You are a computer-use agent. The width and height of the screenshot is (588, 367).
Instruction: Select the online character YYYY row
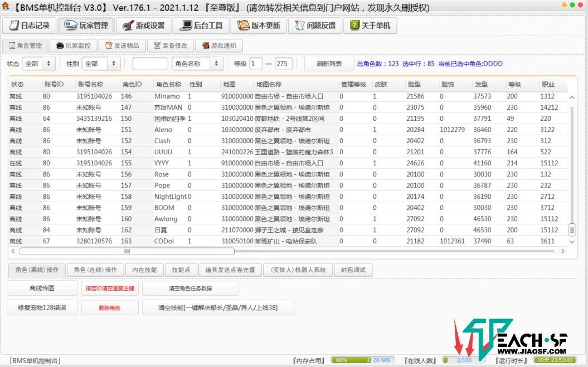[x=288, y=163]
